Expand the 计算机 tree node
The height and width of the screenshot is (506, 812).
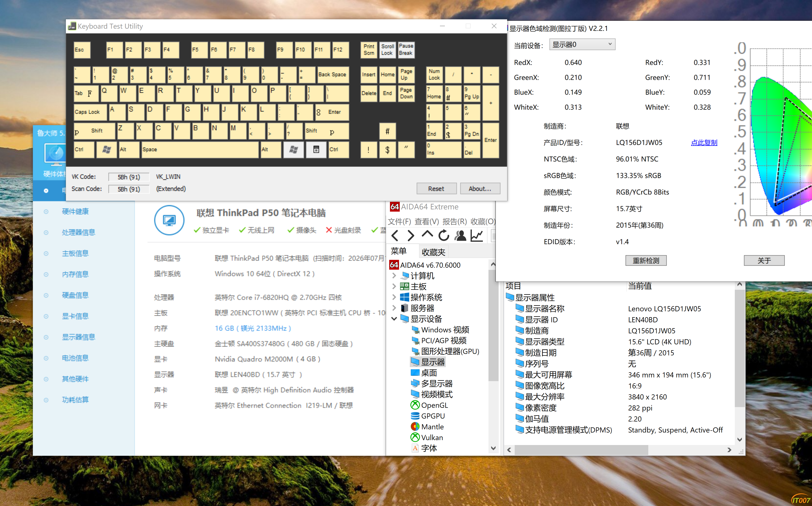coord(394,276)
